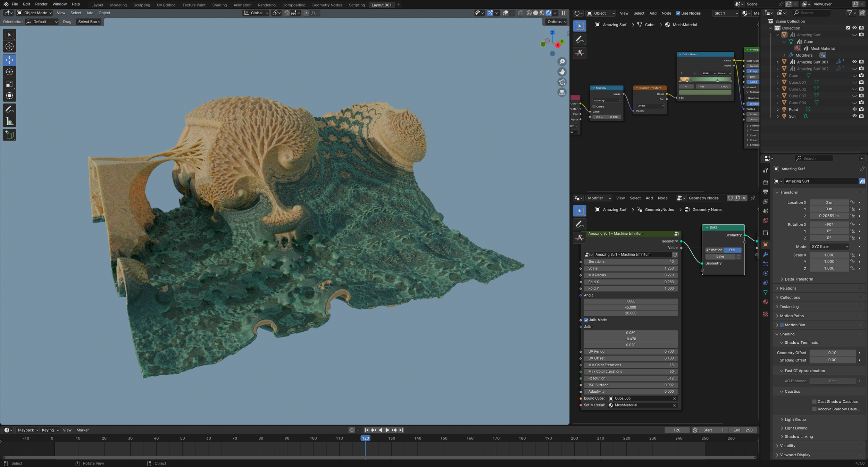Click the Bake button in Bake node
Screen dimensions: 868x467
point(720,256)
